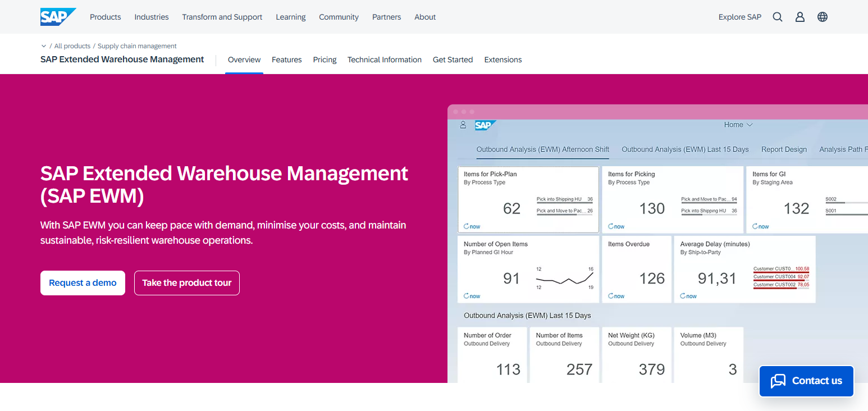The width and height of the screenshot is (868, 411).
Task: Click S002 staging area bar
Action: click(847, 200)
